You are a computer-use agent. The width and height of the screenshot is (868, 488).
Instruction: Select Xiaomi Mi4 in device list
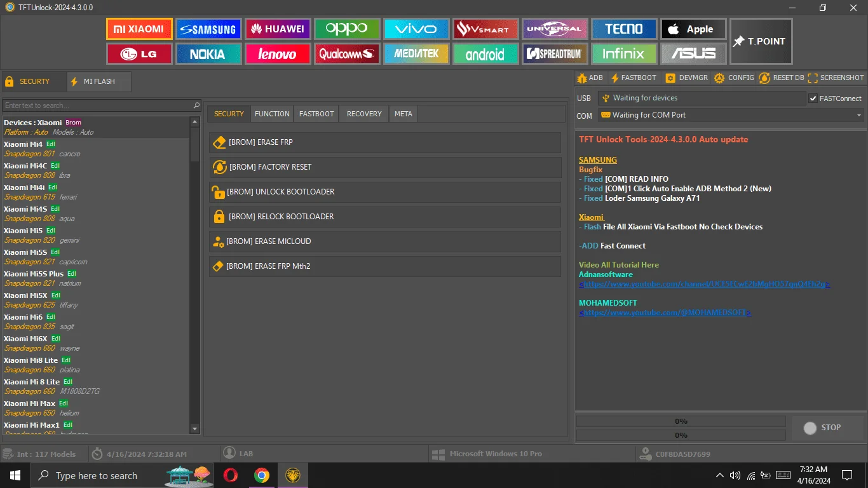tap(95, 149)
